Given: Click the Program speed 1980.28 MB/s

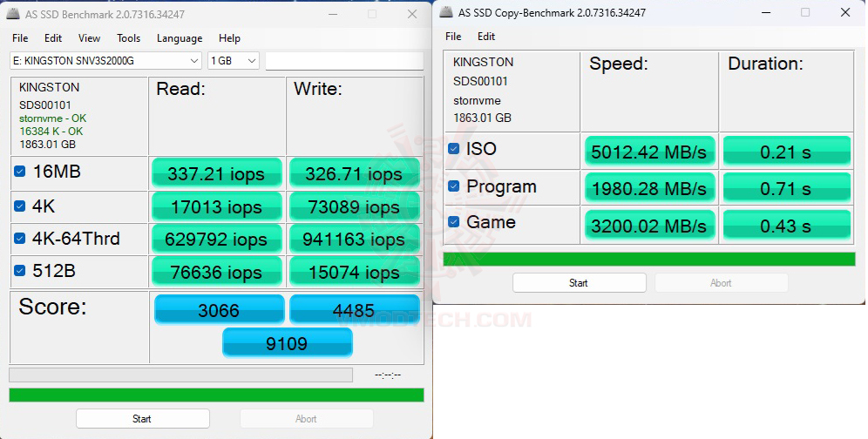Looking at the screenshot, I should 650,188.
